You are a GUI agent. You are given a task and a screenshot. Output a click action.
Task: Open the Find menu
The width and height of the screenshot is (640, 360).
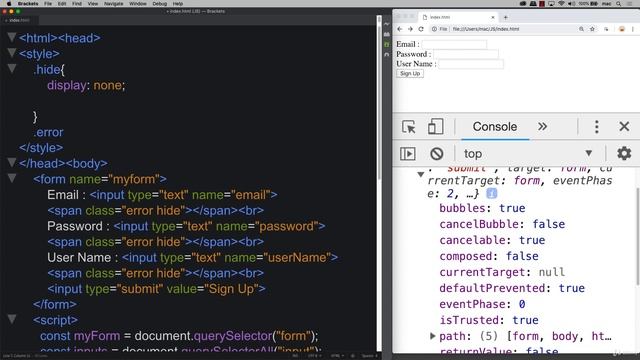point(77,4)
